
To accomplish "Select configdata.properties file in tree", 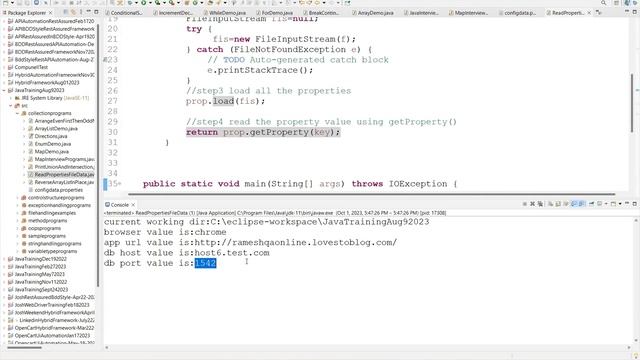I will pyautogui.click(x=58, y=190).
